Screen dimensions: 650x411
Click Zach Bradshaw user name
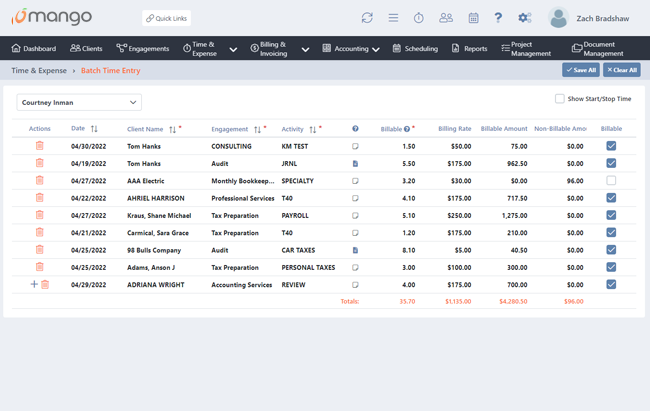coord(603,18)
